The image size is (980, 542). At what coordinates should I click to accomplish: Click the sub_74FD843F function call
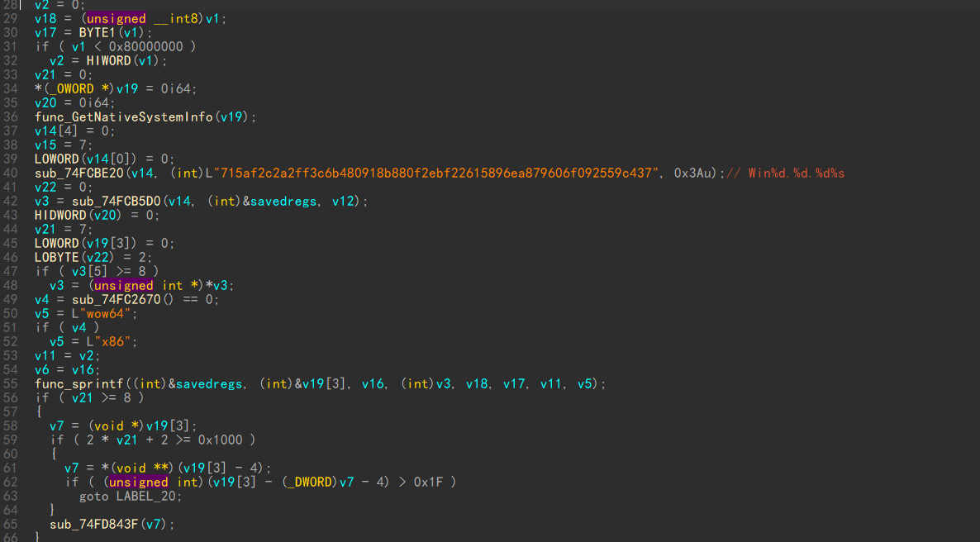click(x=93, y=524)
